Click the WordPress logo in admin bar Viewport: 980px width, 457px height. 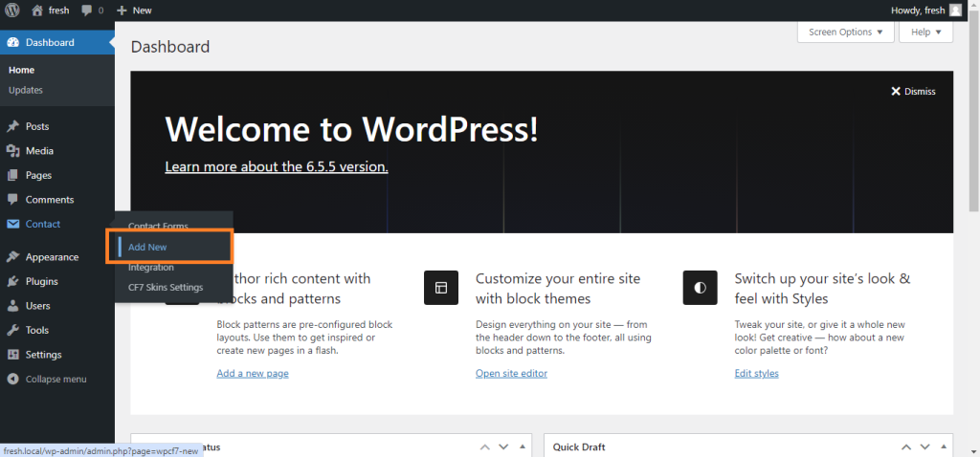pyautogui.click(x=12, y=11)
